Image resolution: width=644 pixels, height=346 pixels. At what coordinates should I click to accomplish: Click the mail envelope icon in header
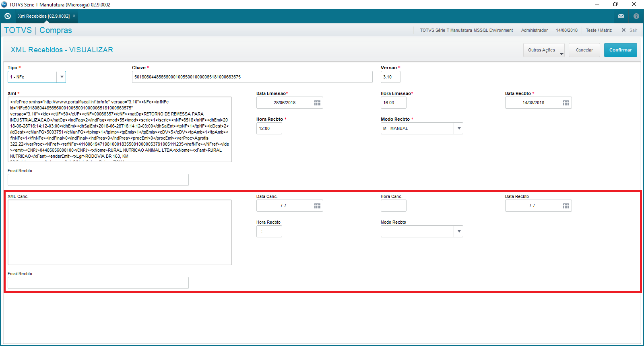621,16
